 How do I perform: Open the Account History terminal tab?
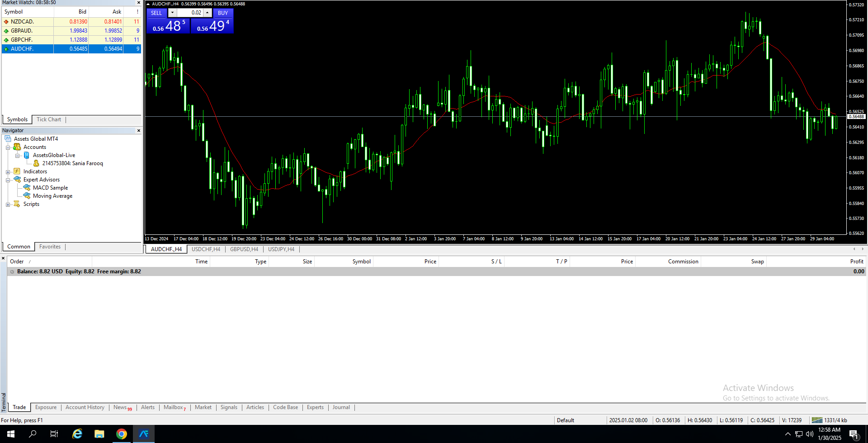[x=85, y=407]
